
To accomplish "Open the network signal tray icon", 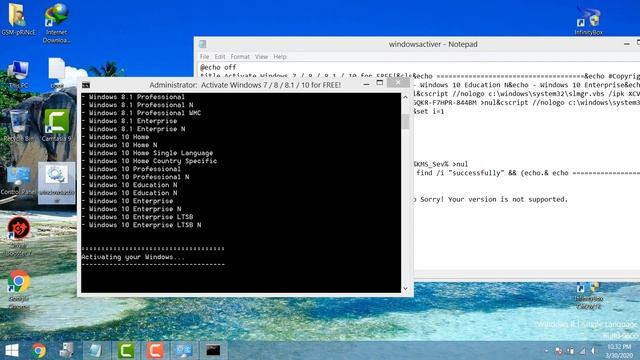I will [x=582, y=351].
